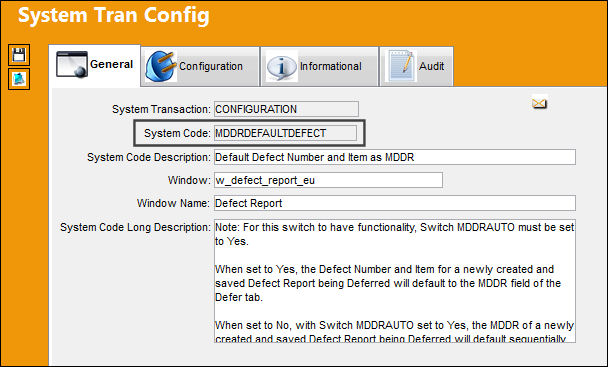Click the Window field w_defect_report_eu
The width and height of the screenshot is (608, 367).
tap(328, 180)
